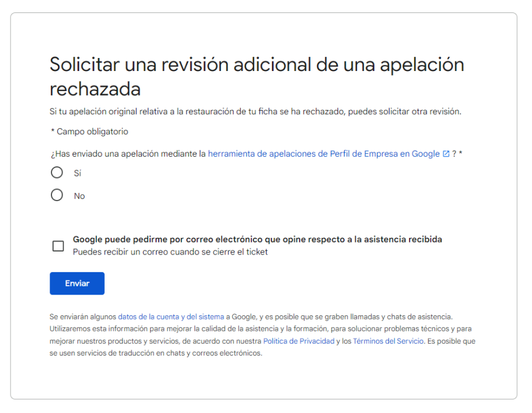Image resolution: width=532 pixels, height=413 pixels.
Task: Click the blue Enviar button
Action: [x=77, y=283]
